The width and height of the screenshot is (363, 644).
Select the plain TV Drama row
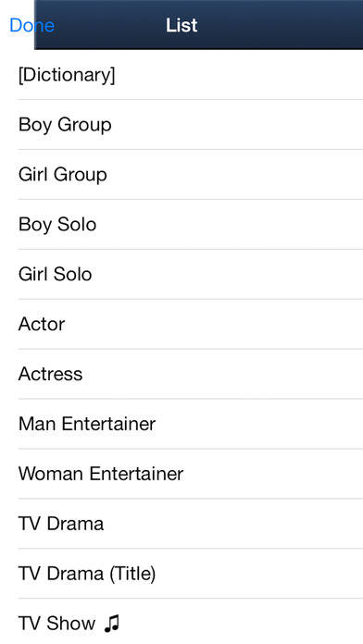coord(181,524)
